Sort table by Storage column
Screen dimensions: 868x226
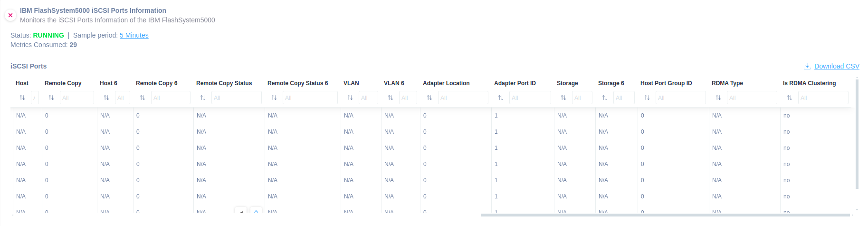[x=563, y=98]
